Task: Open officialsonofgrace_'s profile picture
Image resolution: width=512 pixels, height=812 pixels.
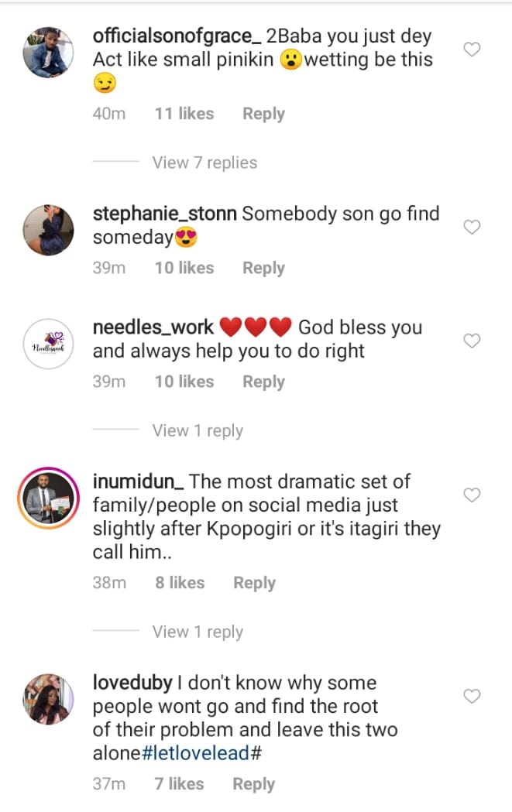Action: click(x=49, y=52)
